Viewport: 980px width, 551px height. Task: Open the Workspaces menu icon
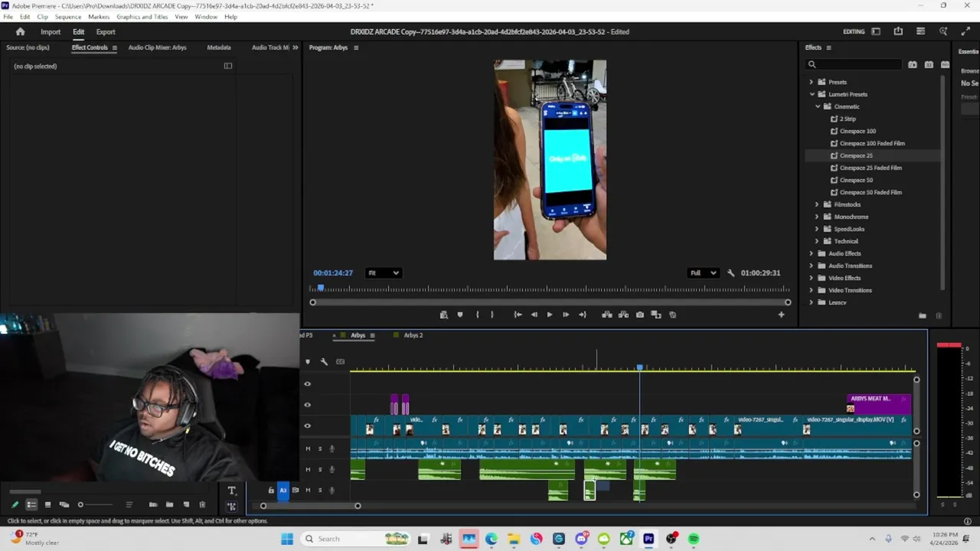(x=876, y=31)
